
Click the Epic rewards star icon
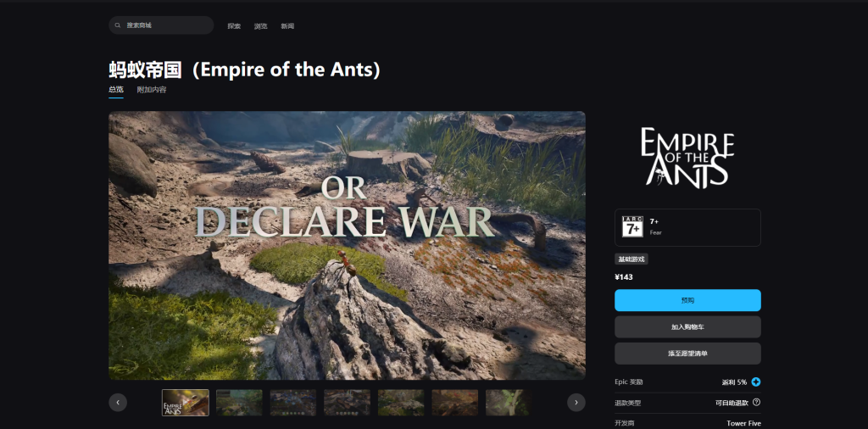(x=756, y=382)
